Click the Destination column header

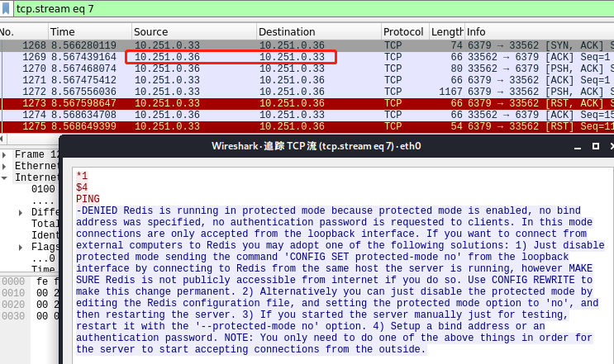click(317, 31)
